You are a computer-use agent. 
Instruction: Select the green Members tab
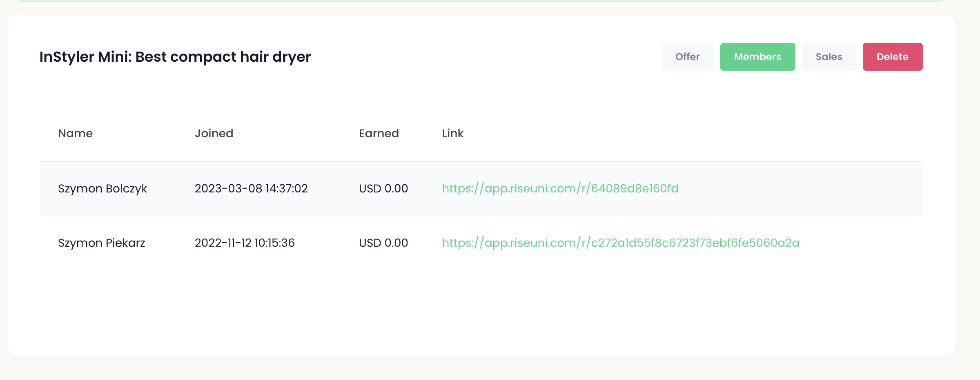(x=757, y=57)
